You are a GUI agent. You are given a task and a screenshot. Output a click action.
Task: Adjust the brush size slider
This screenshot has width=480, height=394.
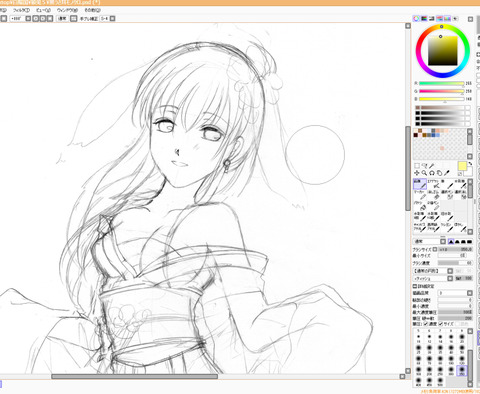tap(455, 249)
